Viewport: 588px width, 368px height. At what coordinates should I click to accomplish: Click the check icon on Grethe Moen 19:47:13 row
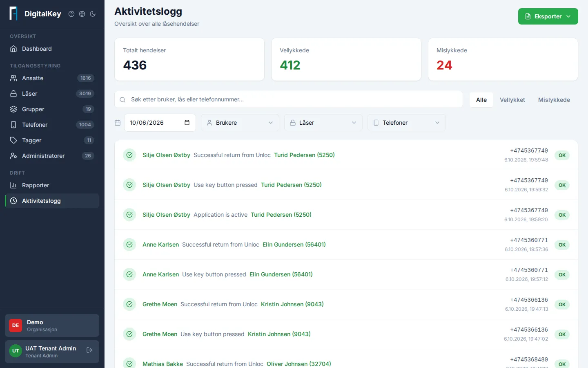coord(129,304)
